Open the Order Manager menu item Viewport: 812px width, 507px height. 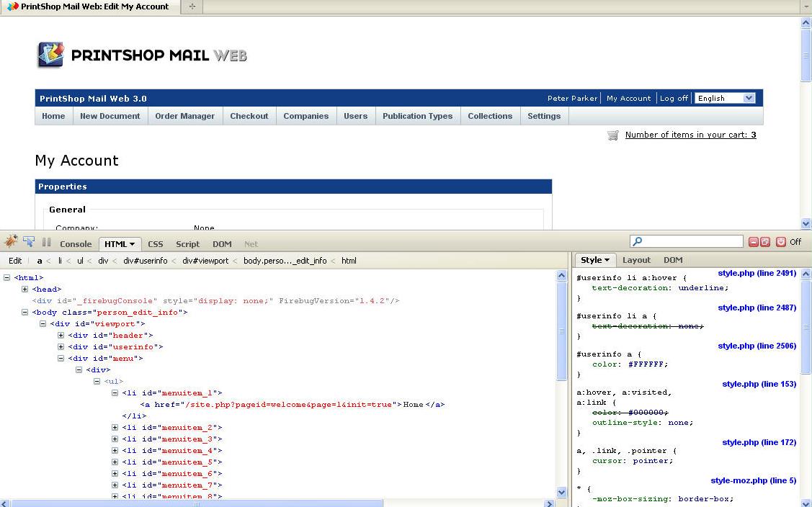185,116
